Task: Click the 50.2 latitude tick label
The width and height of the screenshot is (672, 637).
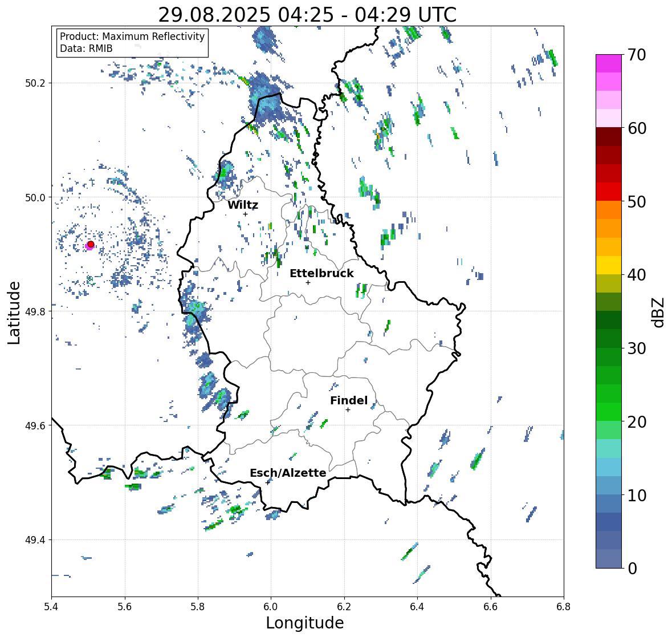Action: coord(35,83)
